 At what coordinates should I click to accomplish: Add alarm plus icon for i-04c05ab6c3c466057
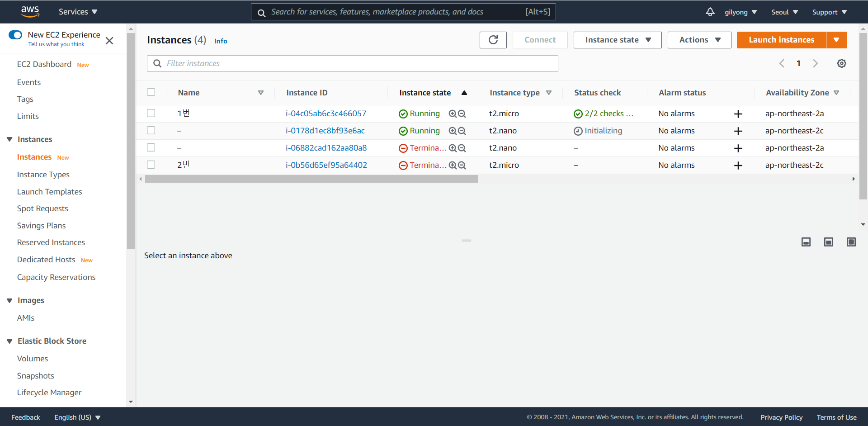(x=738, y=114)
